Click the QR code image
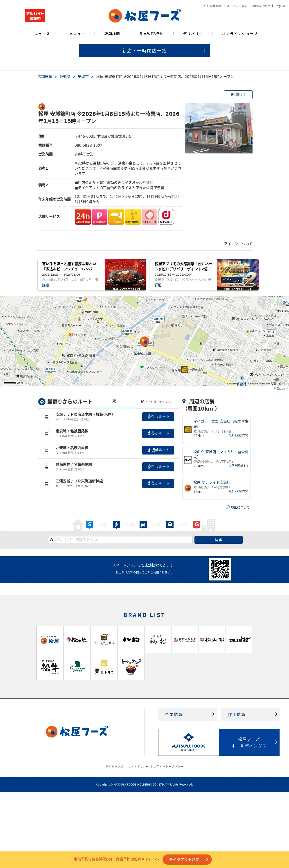Screen dimensions: 289x868 [220, 569]
